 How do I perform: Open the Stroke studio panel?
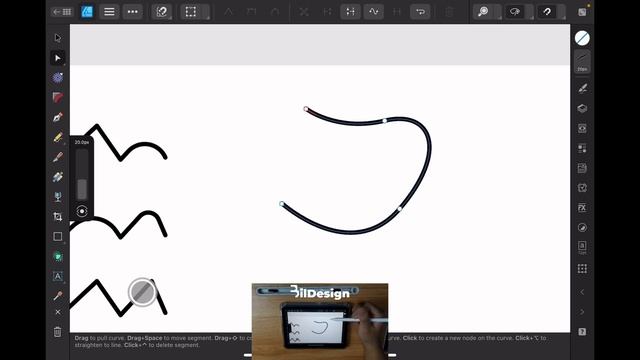coord(582,62)
